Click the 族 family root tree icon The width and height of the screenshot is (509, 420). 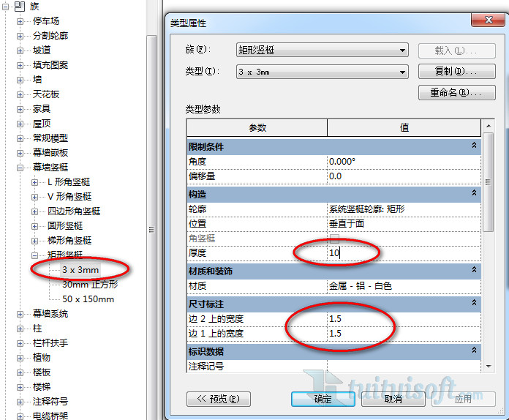[19, 7]
